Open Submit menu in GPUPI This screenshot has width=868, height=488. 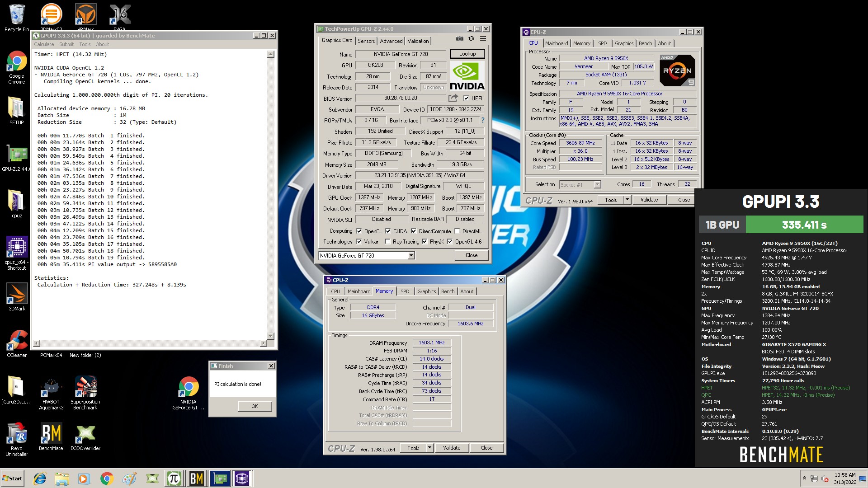[x=66, y=44]
